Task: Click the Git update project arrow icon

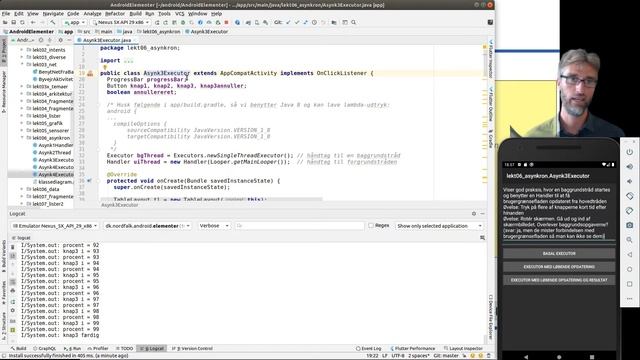Action: 288,22
